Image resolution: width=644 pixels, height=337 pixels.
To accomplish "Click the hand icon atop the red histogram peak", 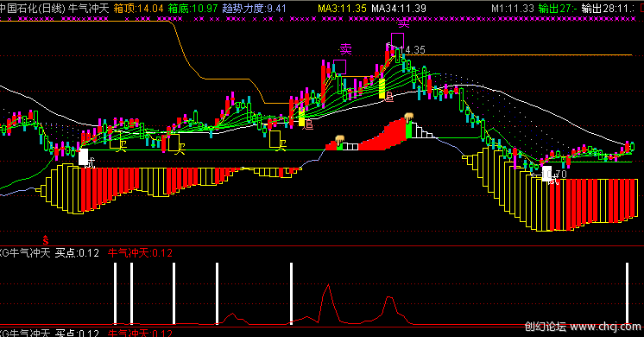I will [x=408, y=118].
